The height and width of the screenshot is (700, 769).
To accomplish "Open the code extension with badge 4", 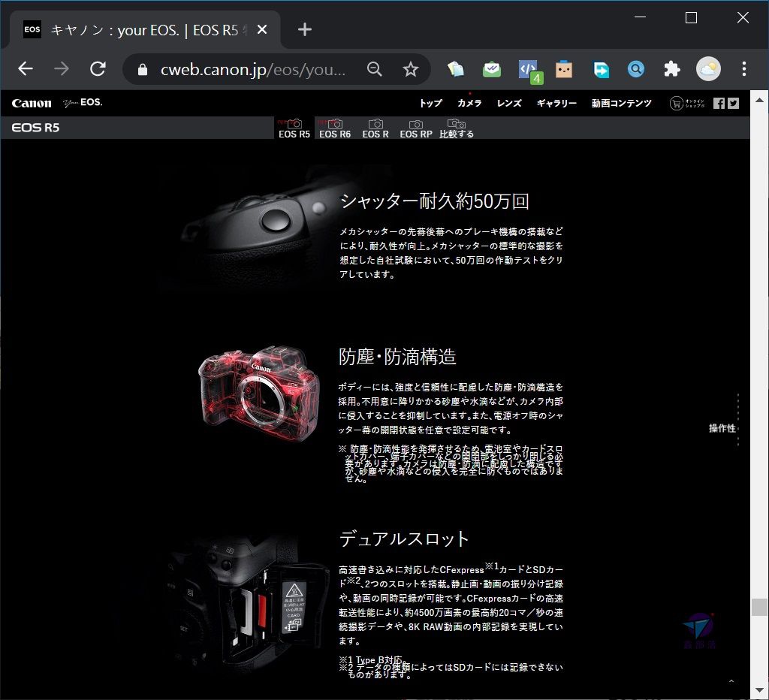I will (x=529, y=71).
